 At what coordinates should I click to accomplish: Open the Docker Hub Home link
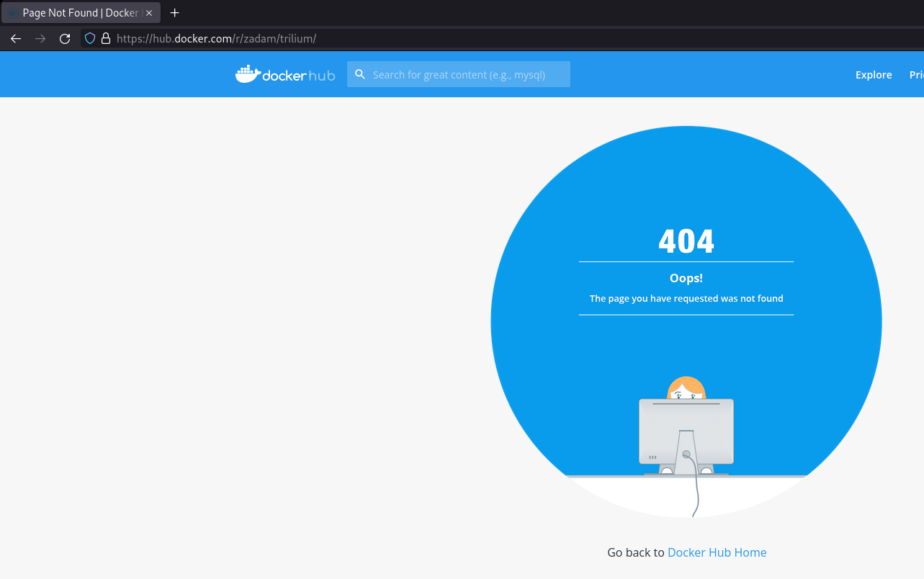[717, 552]
